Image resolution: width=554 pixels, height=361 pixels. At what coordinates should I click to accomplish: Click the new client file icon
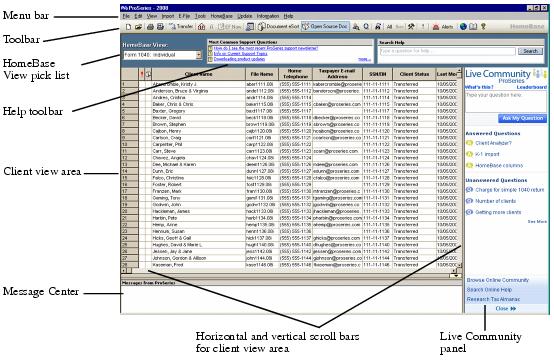(x=129, y=26)
